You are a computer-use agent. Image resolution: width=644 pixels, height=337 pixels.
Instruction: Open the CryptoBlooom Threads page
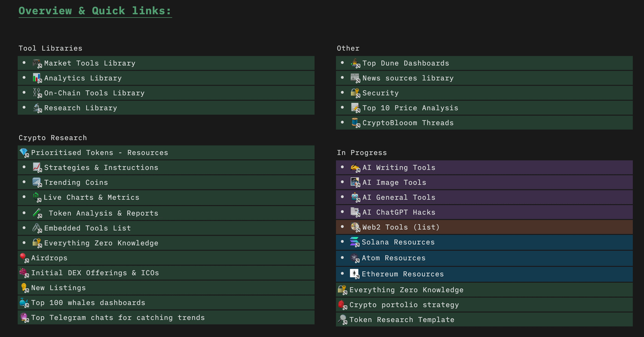point(407,123)
